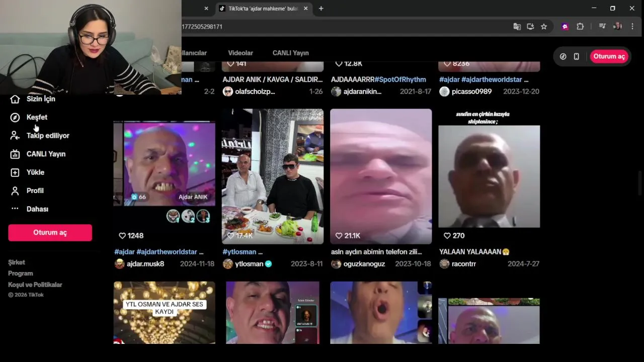Click olafscholzp profile avatar

228,92
